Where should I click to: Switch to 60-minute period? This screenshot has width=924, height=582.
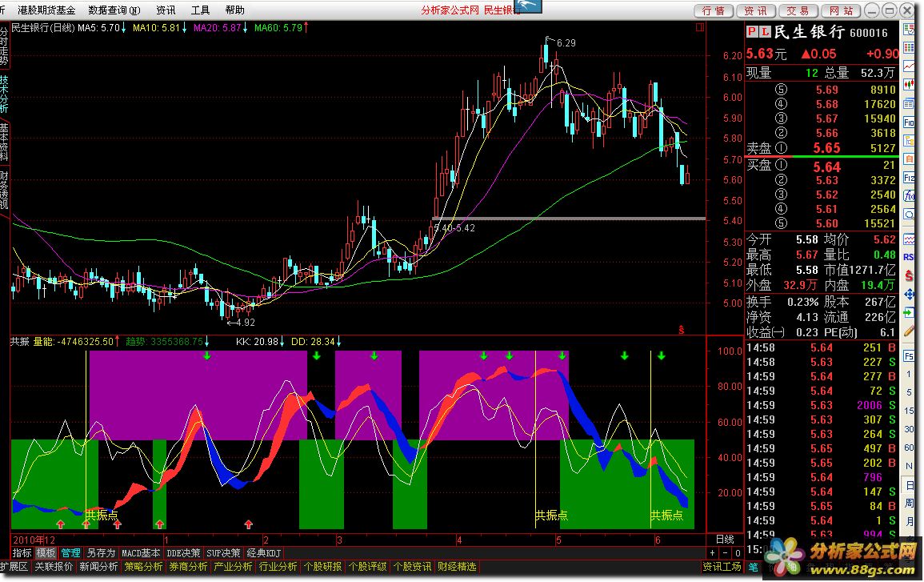(910, 448)
